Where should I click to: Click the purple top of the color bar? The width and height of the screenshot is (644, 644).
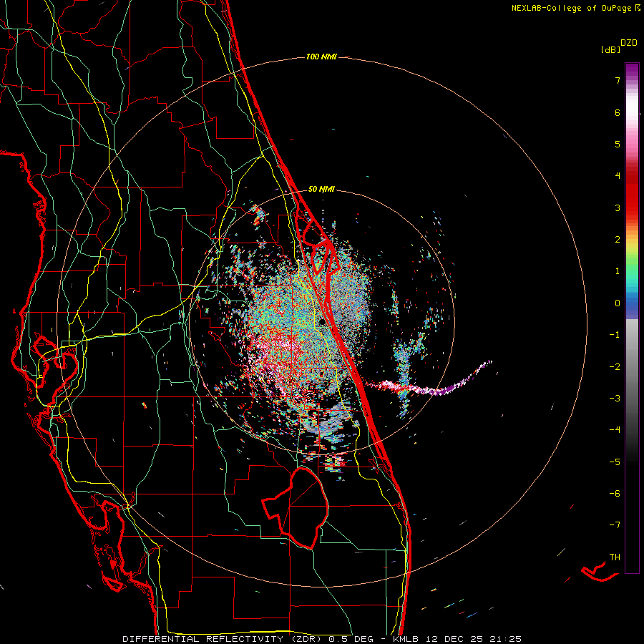tap(632, 70)
